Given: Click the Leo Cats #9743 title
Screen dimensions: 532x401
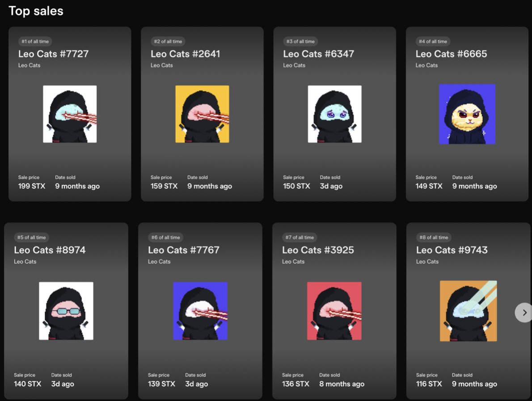Looking at the screenshot, I should tap(452, 250).
